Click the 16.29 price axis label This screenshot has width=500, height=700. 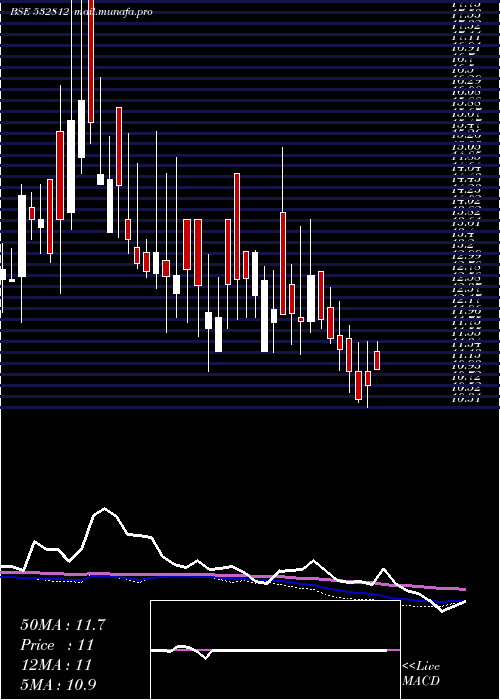pyautogui.click(x=466, y=81)
